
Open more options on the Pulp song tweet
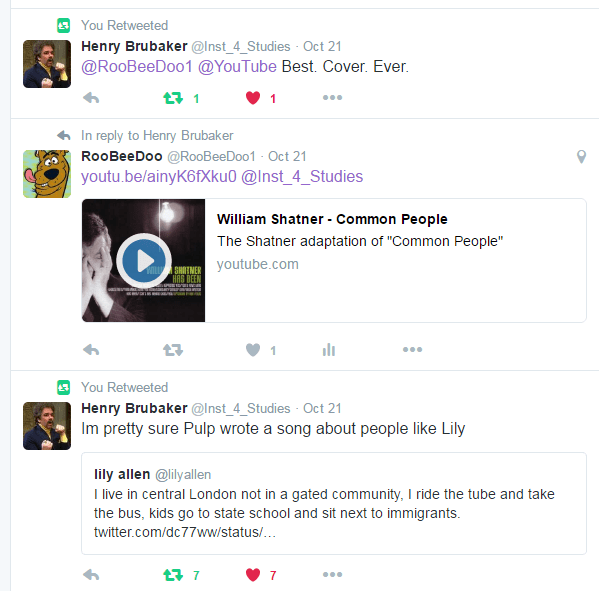point(332,575)
